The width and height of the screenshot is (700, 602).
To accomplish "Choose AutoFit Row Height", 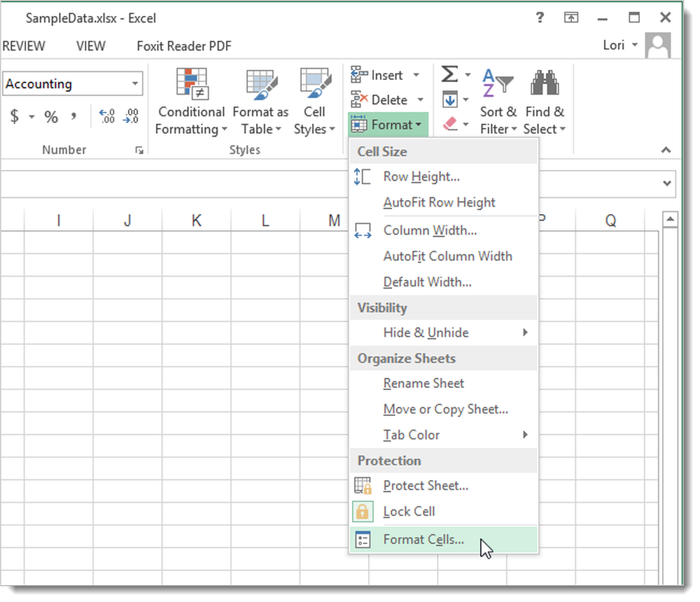I will (x=444, y=202).
